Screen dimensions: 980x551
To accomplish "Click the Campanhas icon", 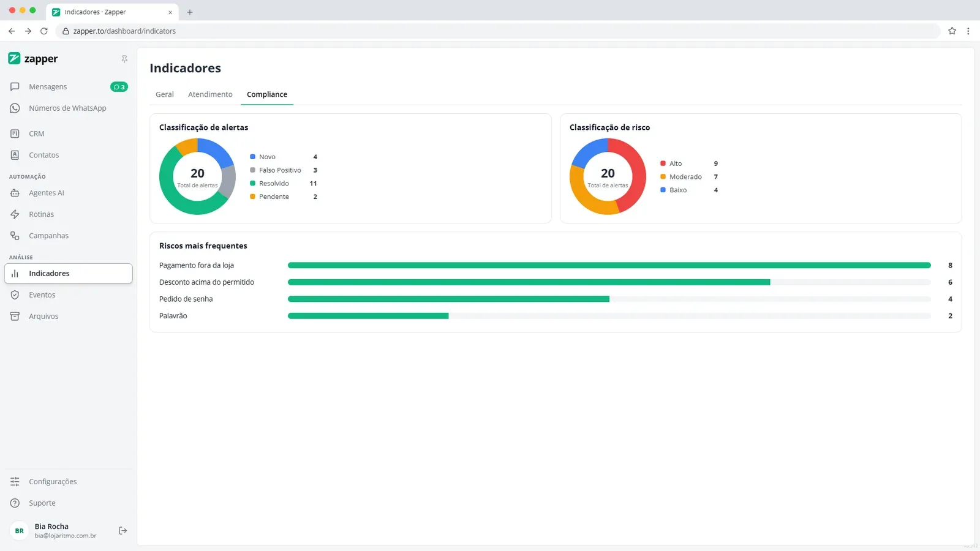I will (x=15, y=236).
